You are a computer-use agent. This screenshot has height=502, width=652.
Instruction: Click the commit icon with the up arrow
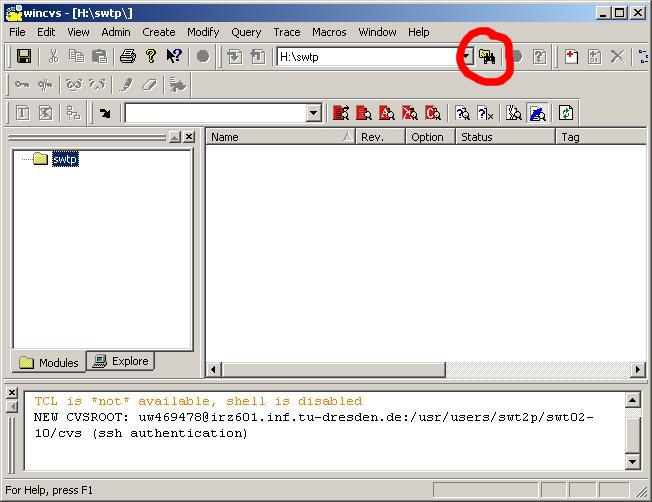pos(258,57)
